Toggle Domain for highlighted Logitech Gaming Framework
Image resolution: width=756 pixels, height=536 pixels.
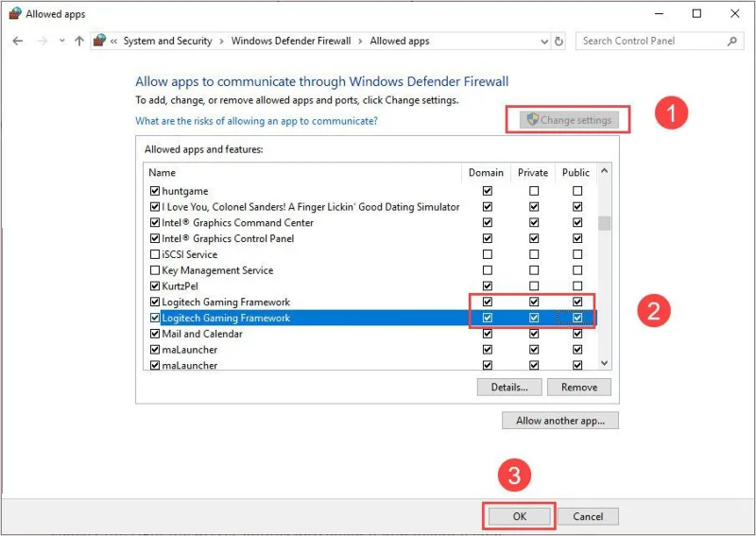(488, 318)
